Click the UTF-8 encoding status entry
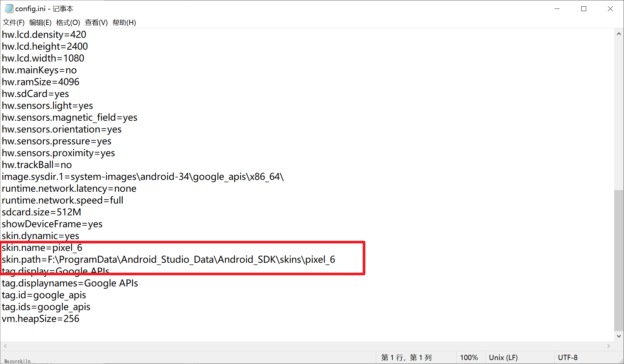Screen dimensions: 624x364 point(568,357)
